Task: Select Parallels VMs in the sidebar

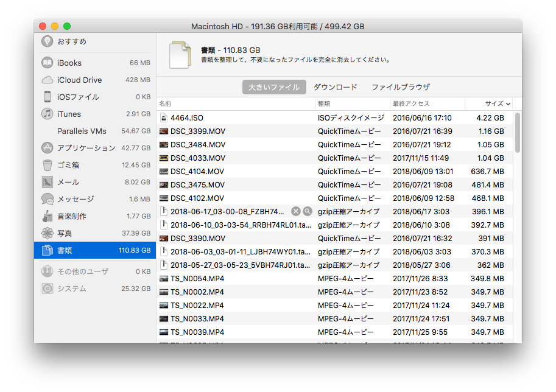Action: [95, 131]
